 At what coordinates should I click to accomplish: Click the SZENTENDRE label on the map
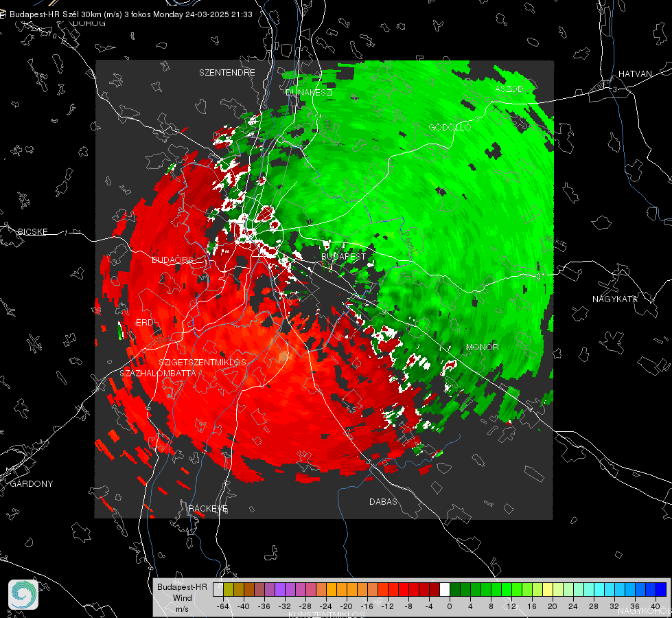pos(227,73)
